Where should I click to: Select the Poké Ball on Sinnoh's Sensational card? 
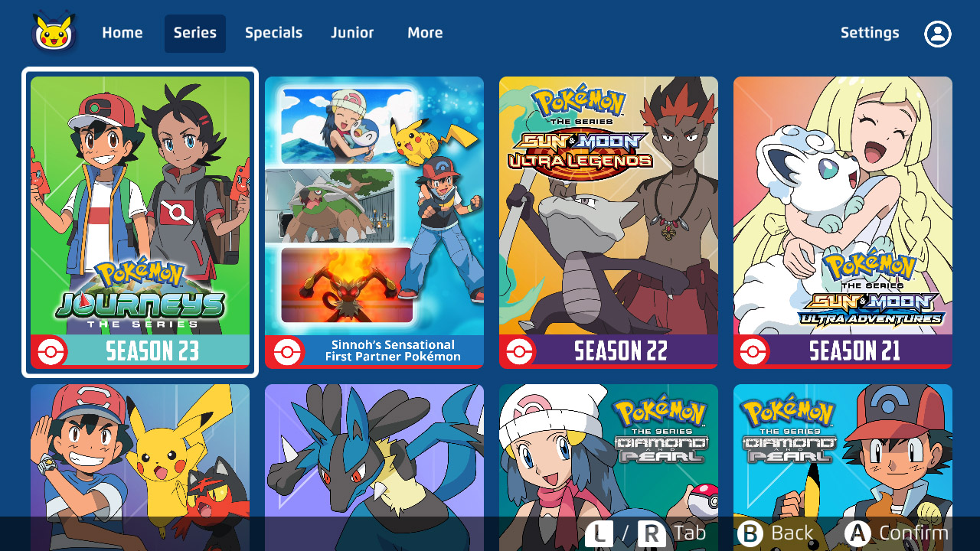click(x=287, y=352)
